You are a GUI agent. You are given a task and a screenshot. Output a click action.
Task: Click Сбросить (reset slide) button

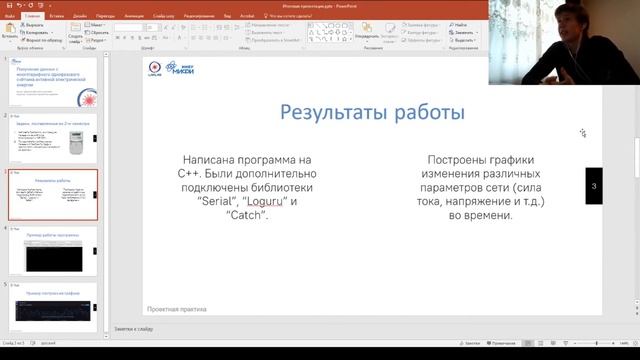click(97, 33)
